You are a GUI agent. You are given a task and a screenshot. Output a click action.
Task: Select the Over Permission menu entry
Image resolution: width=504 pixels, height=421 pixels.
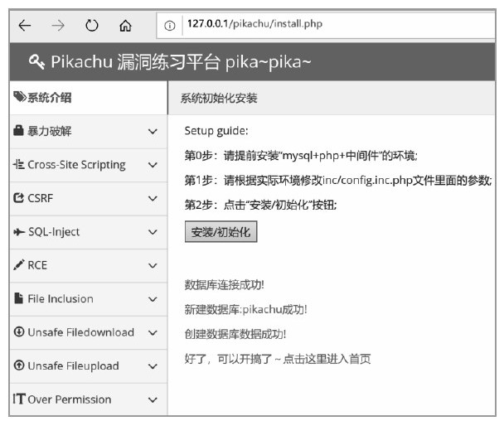click(89, 399)
